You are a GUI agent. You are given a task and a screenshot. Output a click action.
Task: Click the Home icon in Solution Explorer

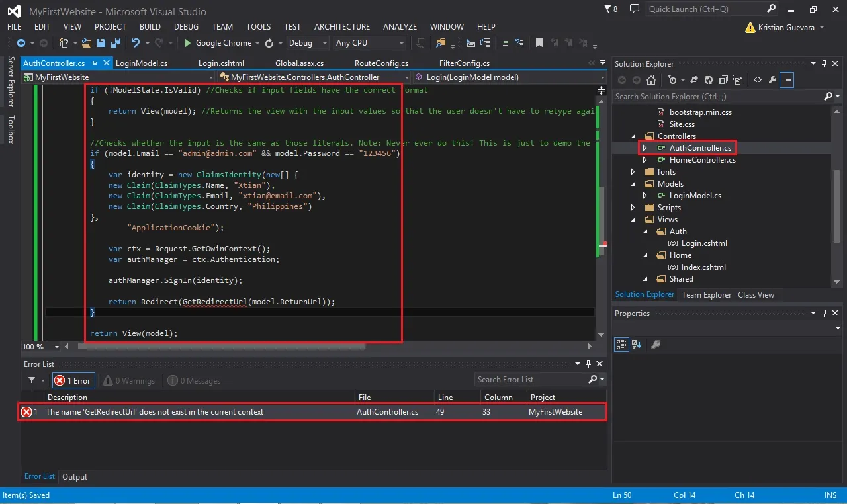651,80
